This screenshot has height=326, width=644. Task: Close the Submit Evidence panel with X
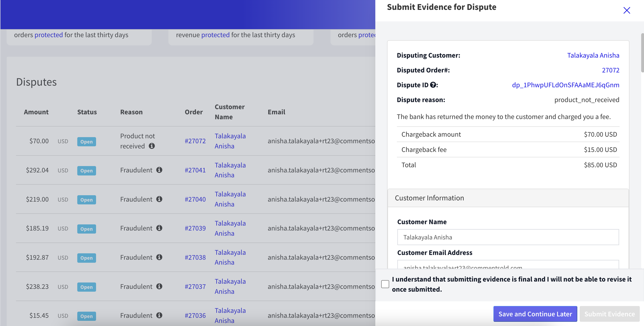626,10
